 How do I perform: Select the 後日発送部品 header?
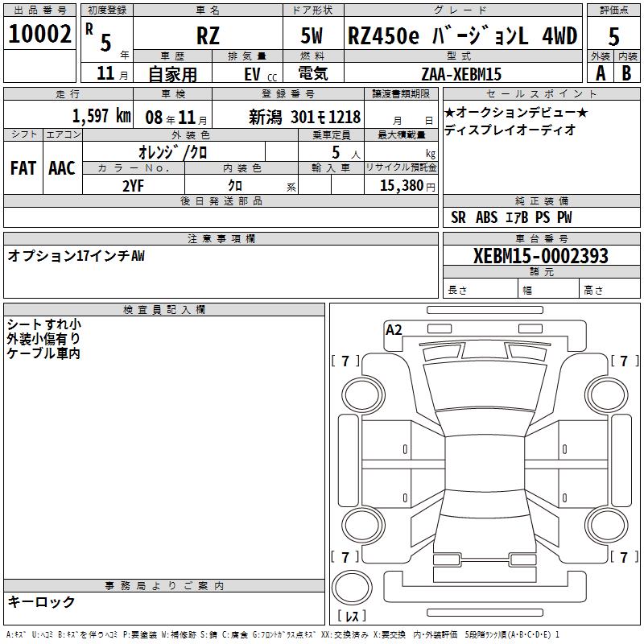click(x=221, y=200)
